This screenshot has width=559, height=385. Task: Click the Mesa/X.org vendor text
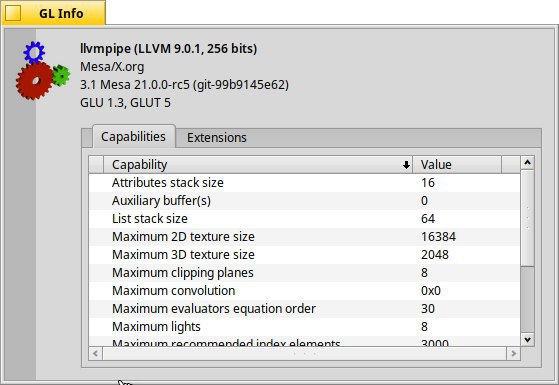[x=112, y=67]
